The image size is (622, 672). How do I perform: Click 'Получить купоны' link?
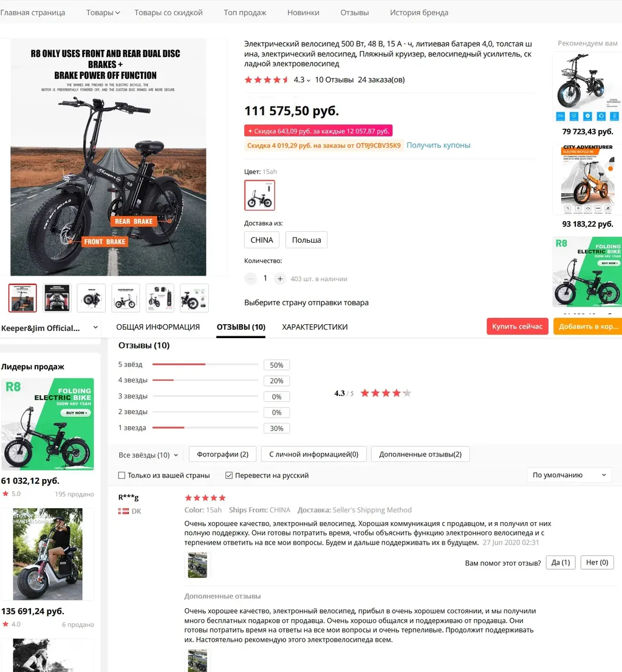(x=439, y=145)
